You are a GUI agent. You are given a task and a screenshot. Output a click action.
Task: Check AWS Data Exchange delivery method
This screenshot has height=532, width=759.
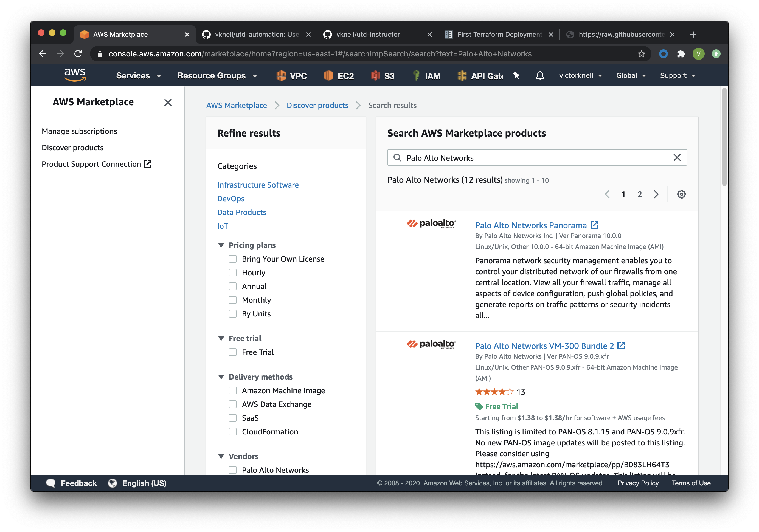click(233, 404)
